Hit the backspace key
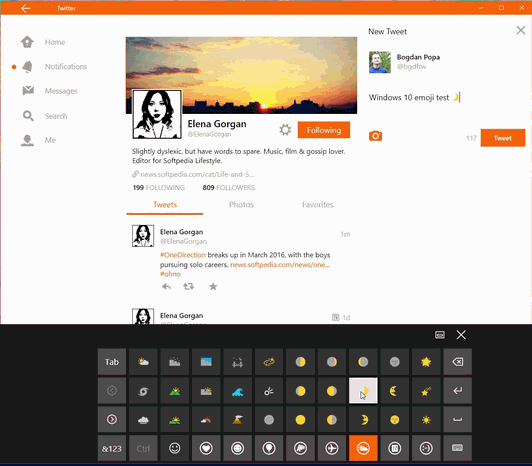This screenshot has height=466, width=532. point(457,362)
